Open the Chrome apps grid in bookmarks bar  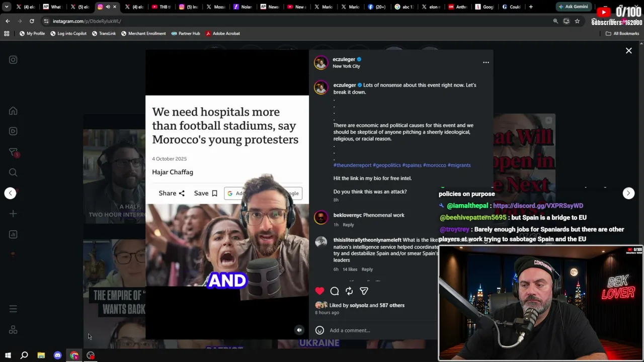(7, 34)
